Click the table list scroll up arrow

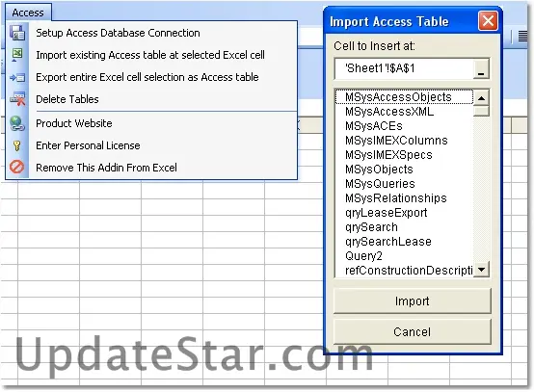pos(481,98)
